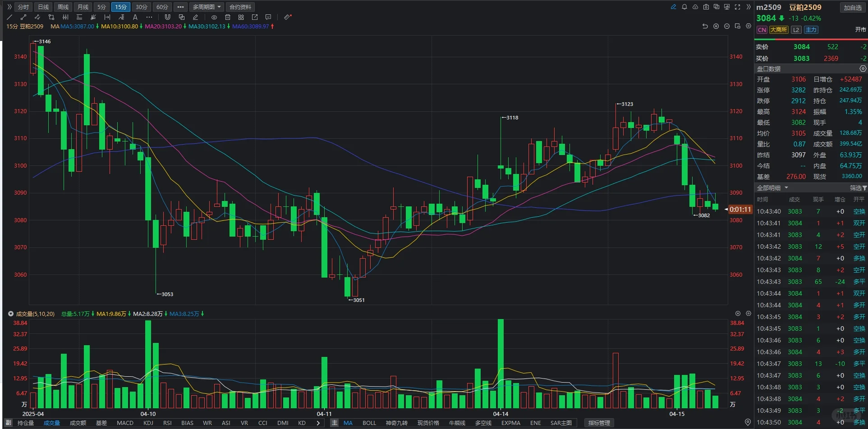Click the blue drawing pen icon

(674, 7)
